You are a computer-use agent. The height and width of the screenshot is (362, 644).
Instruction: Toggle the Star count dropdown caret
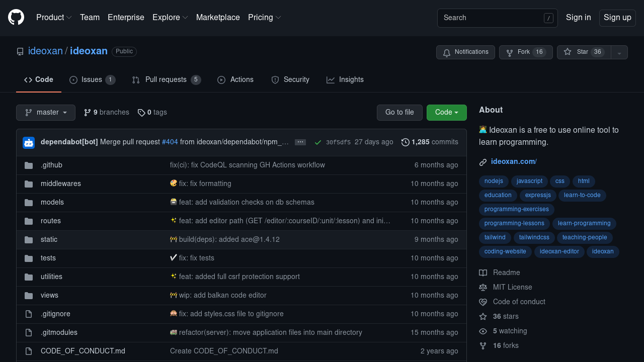pyautogui.click(x=619, y=52)
